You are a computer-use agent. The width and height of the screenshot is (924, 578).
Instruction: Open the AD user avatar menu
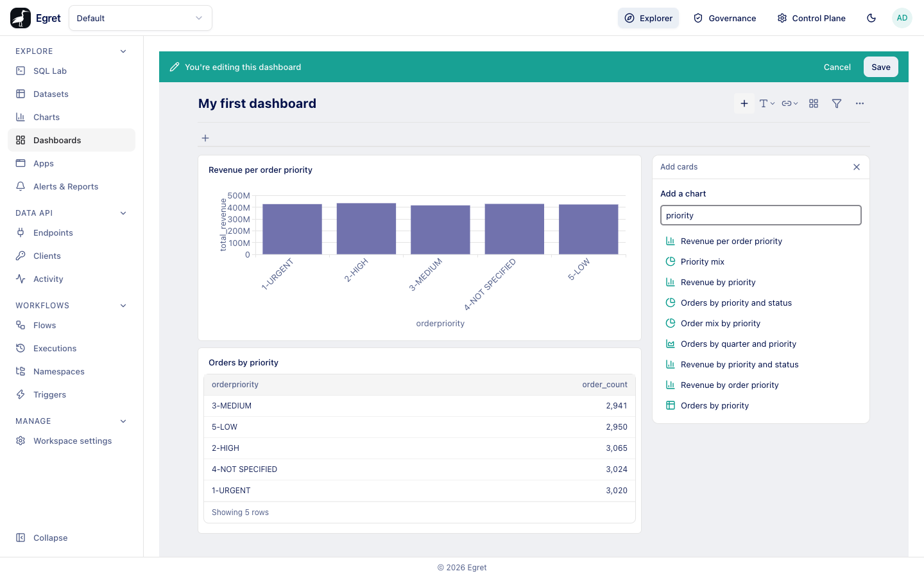(x=902, y=18)
